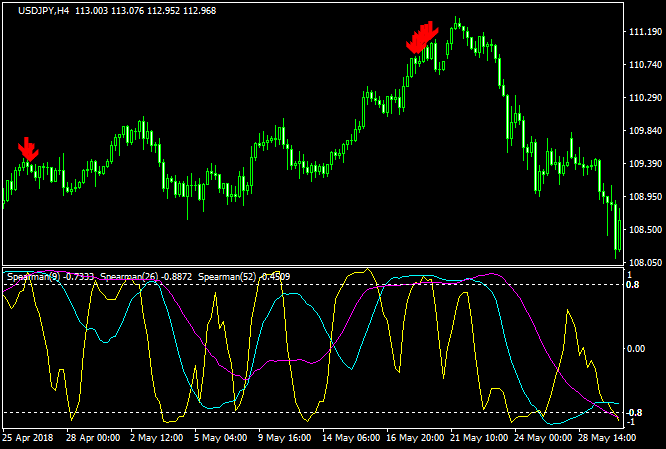Click the 5 May 04:00 time label
The width and height of the screenshot is (666, 449).
(x=220, y=438)
